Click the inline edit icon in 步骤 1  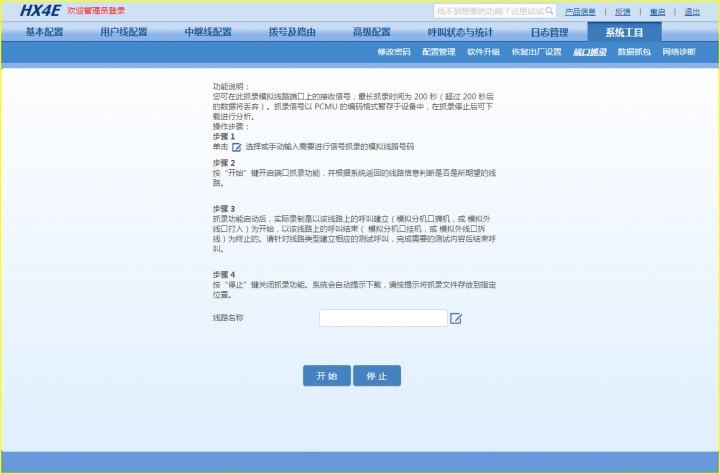pos(236,147)
